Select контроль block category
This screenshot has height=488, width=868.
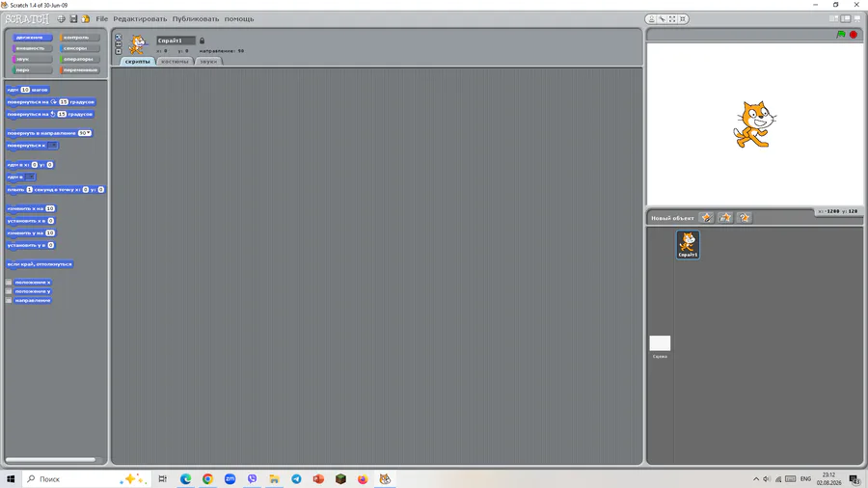coord(80,38)
